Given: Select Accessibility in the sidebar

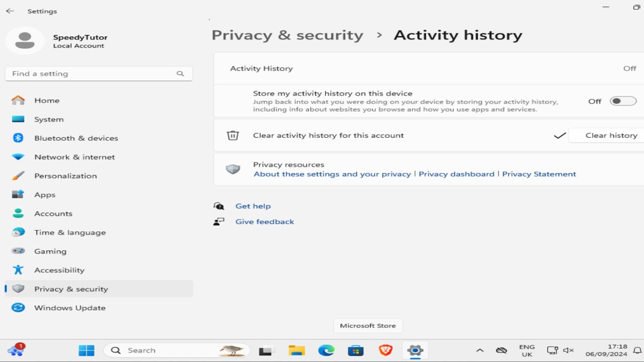Looking at the screenshot, I should [99, 270].
